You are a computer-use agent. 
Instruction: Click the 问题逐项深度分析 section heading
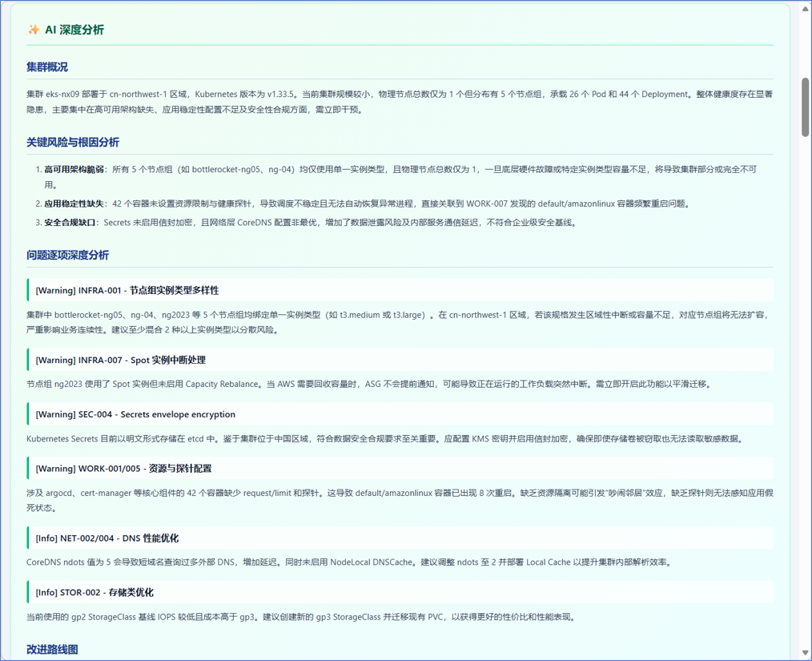(x=68, y=255)
